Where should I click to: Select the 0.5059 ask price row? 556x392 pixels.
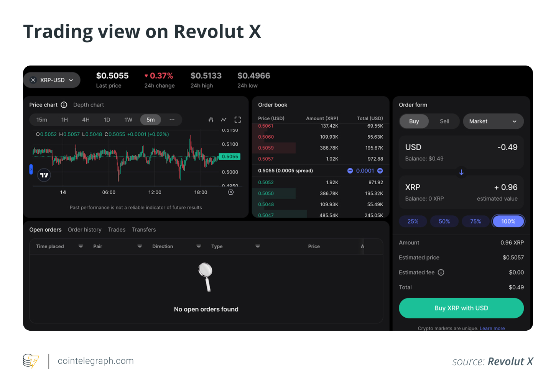[x=321, y=148]
